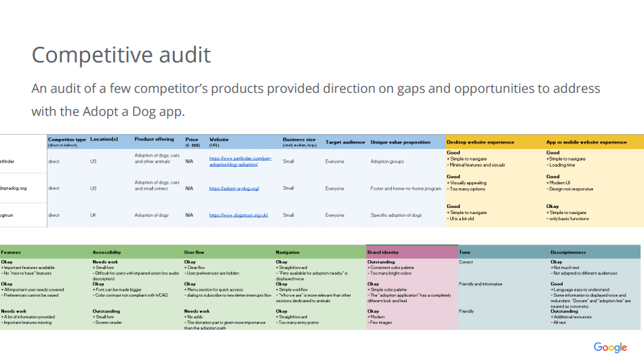The image size is (644, 357).
Task: Select the App or mobile website experience header
Action: [586, 142]
